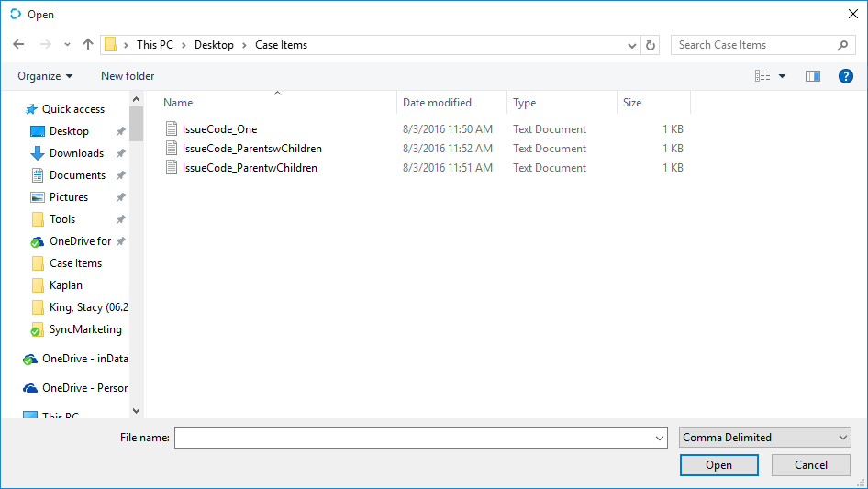Screen dimensions: 868x489
Task: Open OneDrive - inData in sidebar
Action: pyautogui.click(x=85, y=359)
